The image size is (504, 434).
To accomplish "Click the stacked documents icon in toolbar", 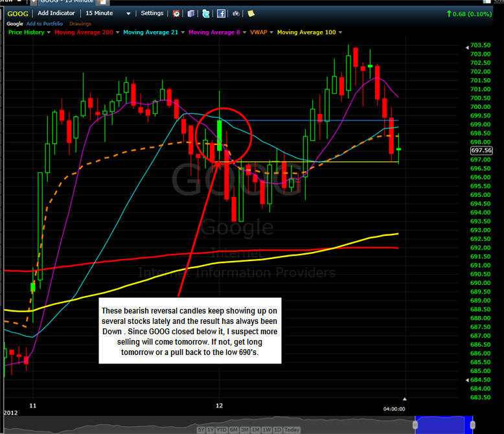I will click(191, 14).
